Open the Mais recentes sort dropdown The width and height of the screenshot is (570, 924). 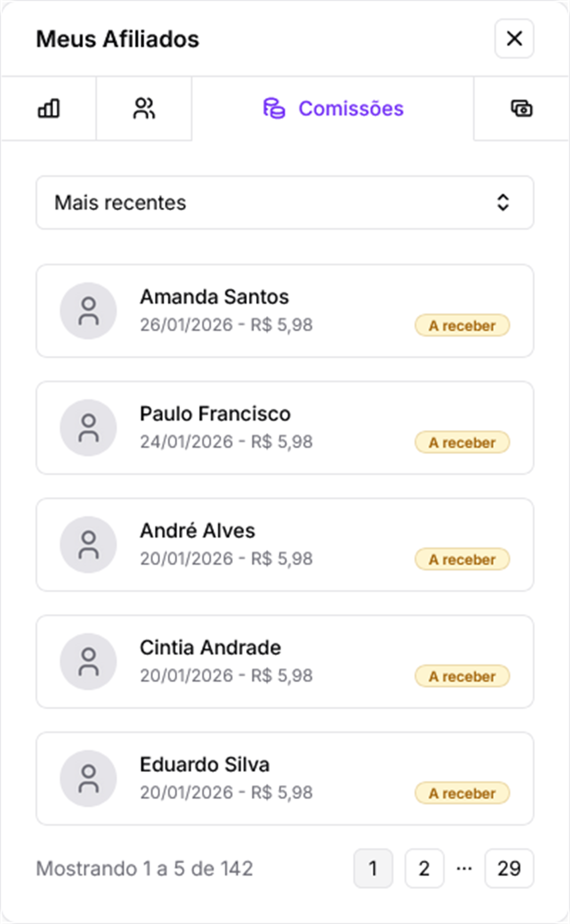tap(285, 203)
